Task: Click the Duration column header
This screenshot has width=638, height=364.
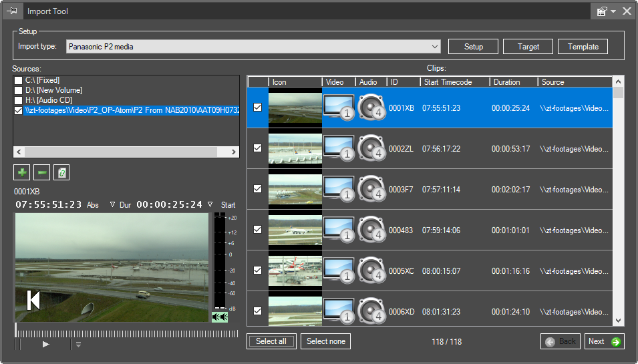Action: pyautogui.click(x=506, y=82)
